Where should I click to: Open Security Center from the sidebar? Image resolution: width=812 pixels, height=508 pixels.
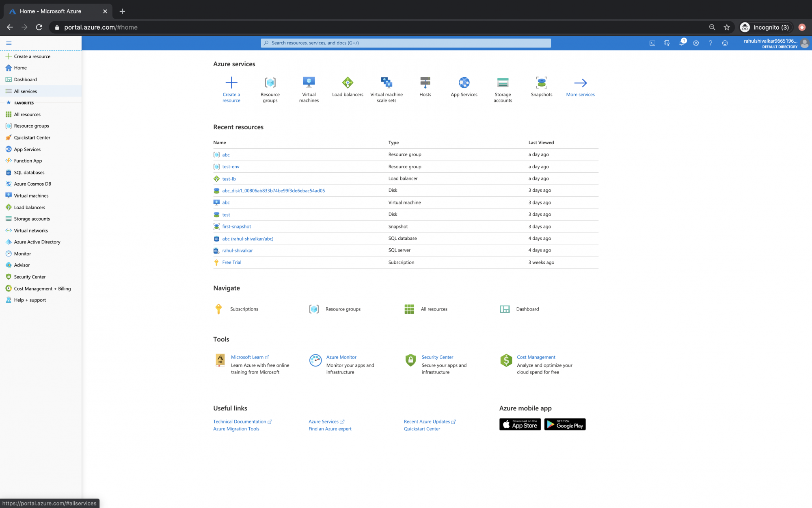point(29,277)
